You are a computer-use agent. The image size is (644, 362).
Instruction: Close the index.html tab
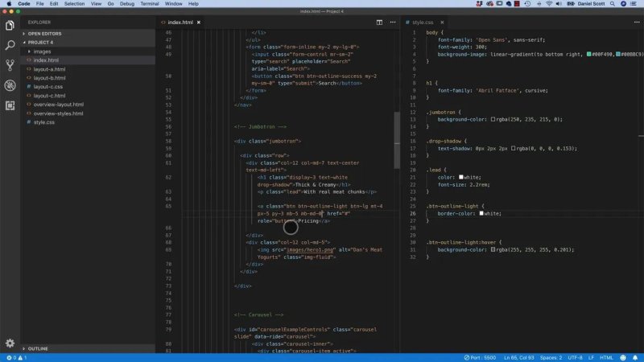point(199,23)
